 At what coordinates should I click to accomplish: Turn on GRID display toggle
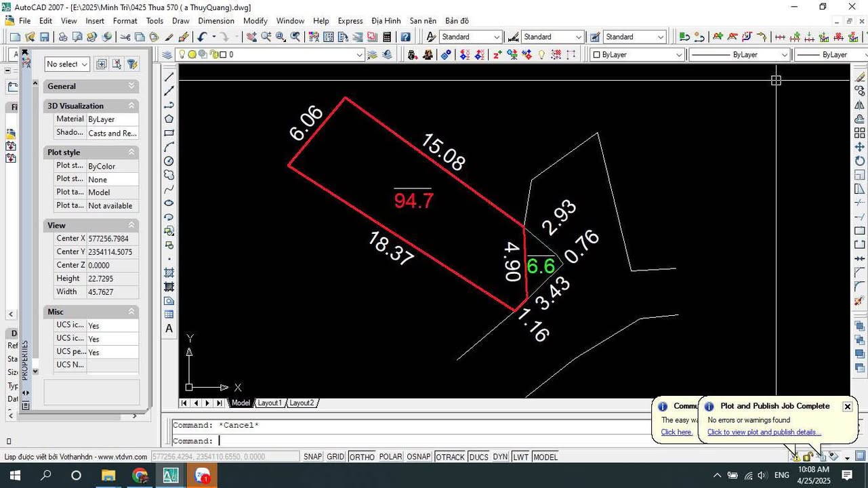(335, 457)
